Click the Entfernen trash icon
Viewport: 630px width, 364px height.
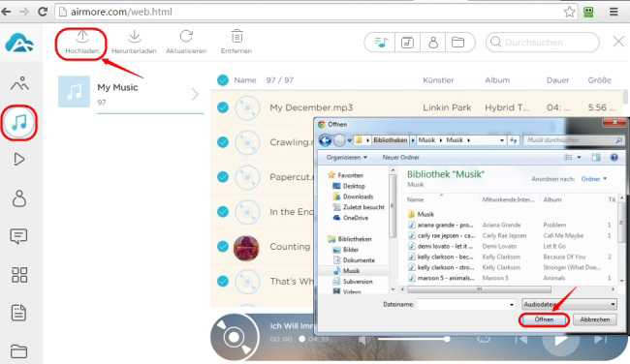[x=236, y=37]
